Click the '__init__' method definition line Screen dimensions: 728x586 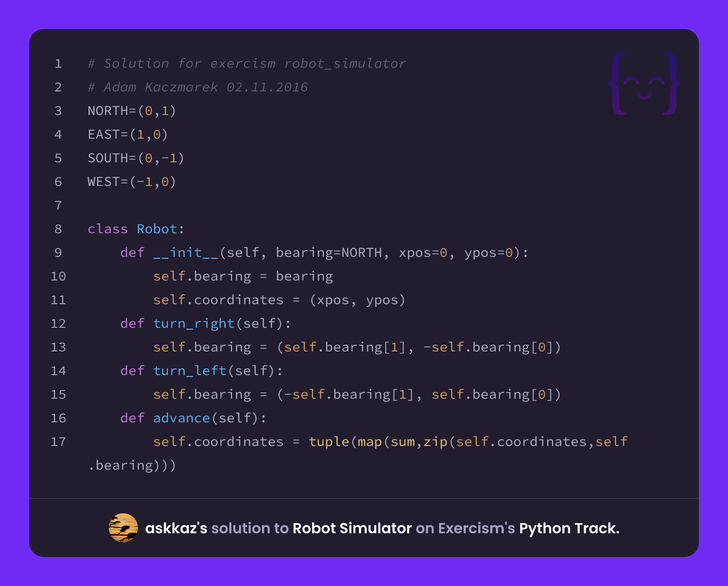click(x=324, y=253)
